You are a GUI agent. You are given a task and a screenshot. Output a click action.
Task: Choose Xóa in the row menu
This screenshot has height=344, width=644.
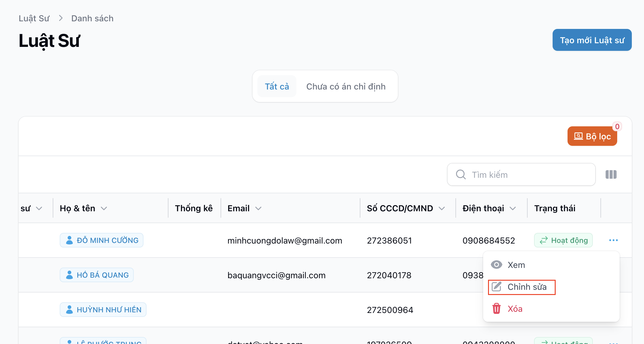pos(515,309)
